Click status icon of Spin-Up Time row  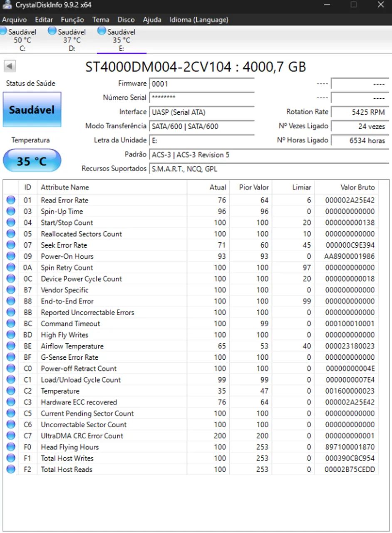click(11, 212)
